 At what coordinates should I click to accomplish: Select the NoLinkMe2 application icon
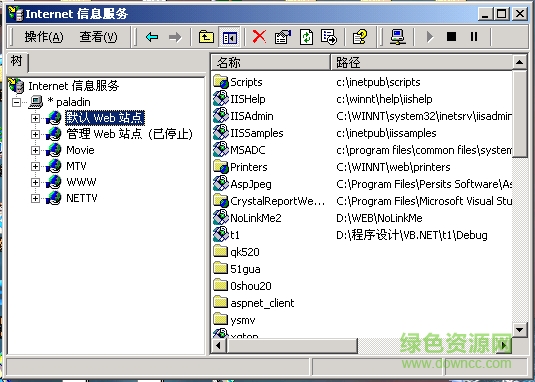coord(220,218)
